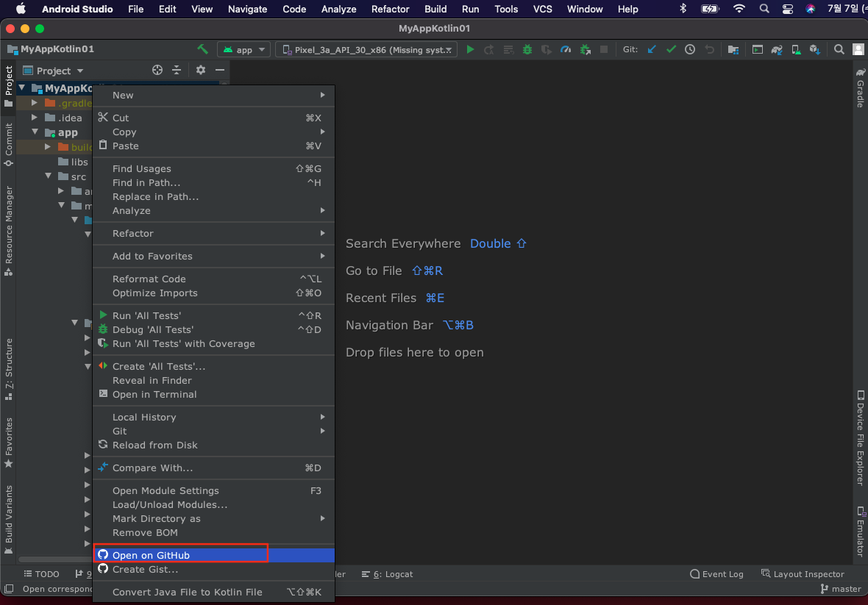This screenshot has width=868, height=605.
Task: Expand the Refactor submenu arrow
Action: (x=322, y=233)
